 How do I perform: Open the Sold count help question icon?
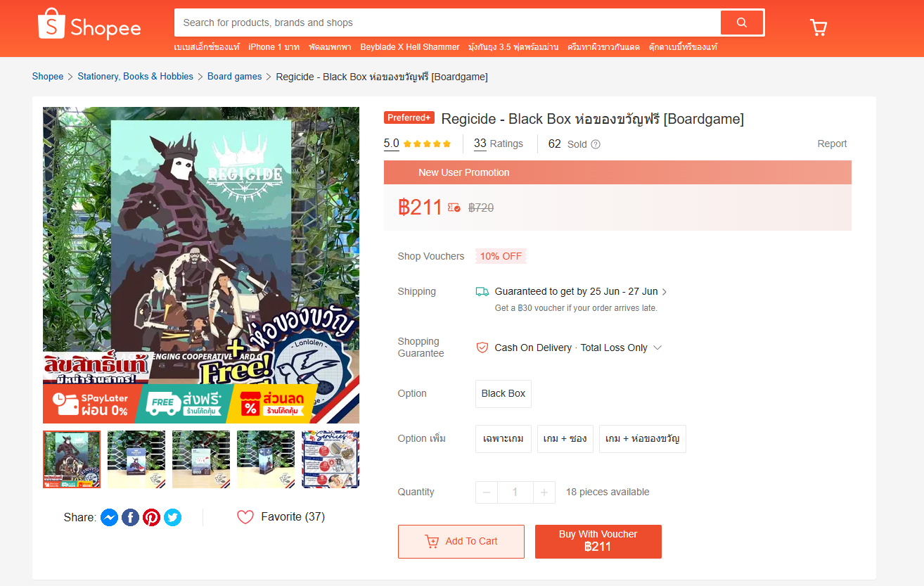[596, 144]
